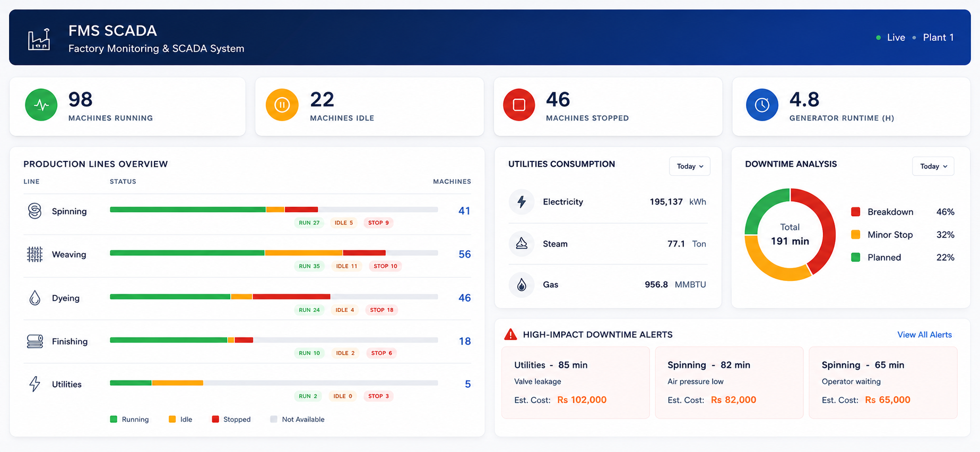Click the IDLE 11 badge on Weaving line
Viewport: 980px width, 452px height.
click(346, 266)
